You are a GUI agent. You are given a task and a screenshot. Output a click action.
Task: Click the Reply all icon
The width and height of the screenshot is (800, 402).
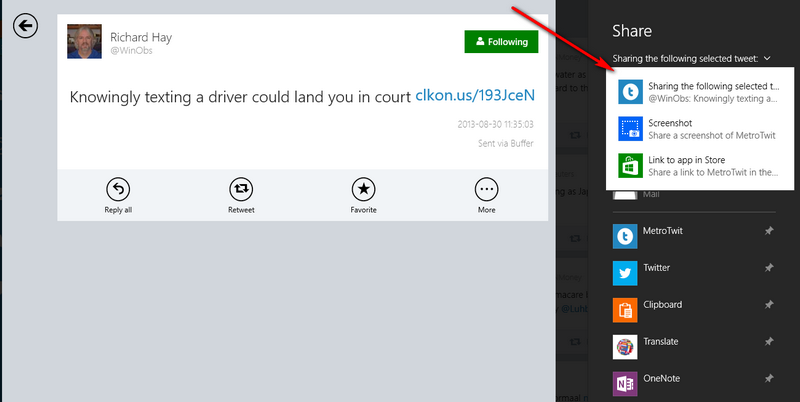click(118, 189)
